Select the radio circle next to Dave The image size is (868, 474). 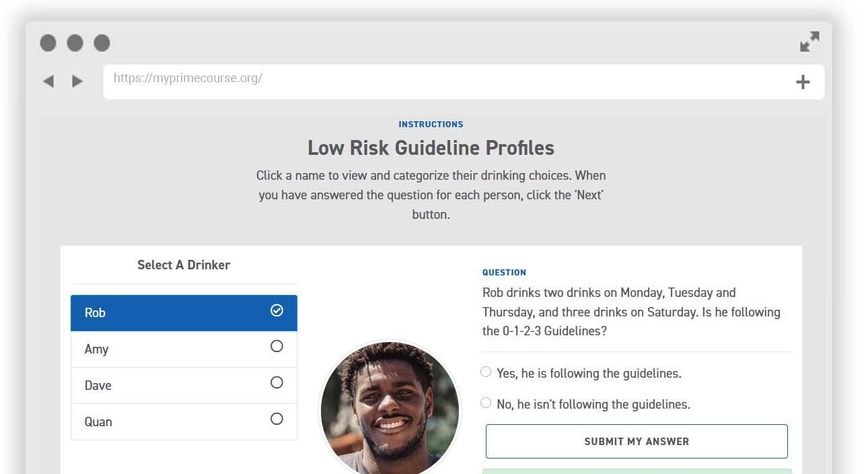277,382
